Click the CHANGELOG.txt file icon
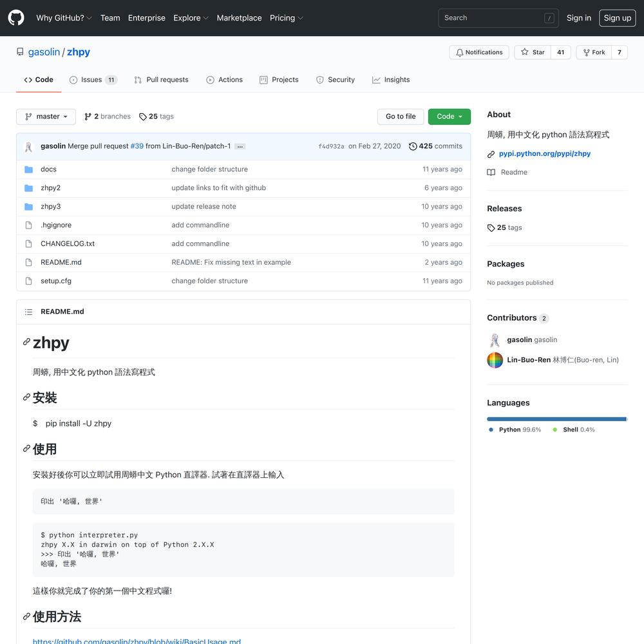 [x=28, y=243]
